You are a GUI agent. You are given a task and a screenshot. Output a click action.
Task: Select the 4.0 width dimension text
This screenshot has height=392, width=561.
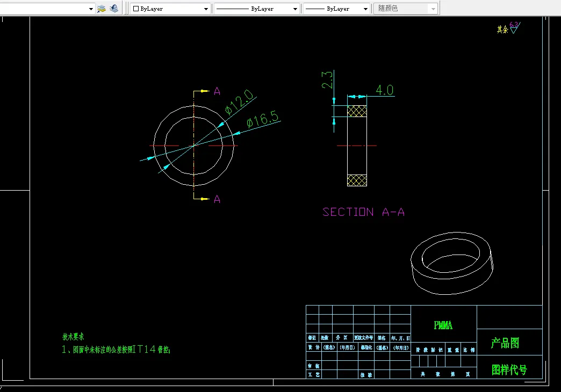[385, 90]
